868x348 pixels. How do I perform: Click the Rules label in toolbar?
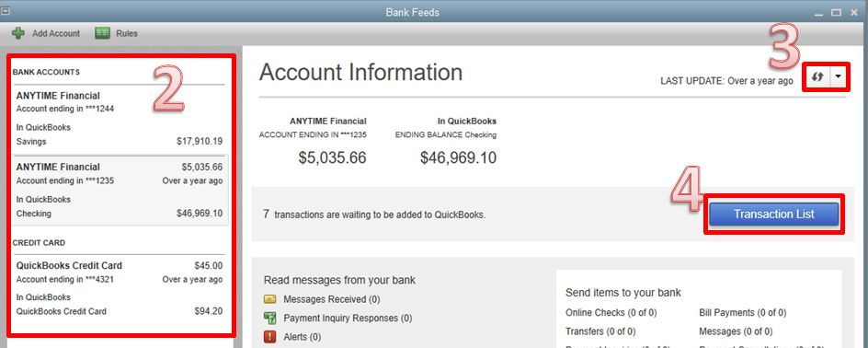127,33
